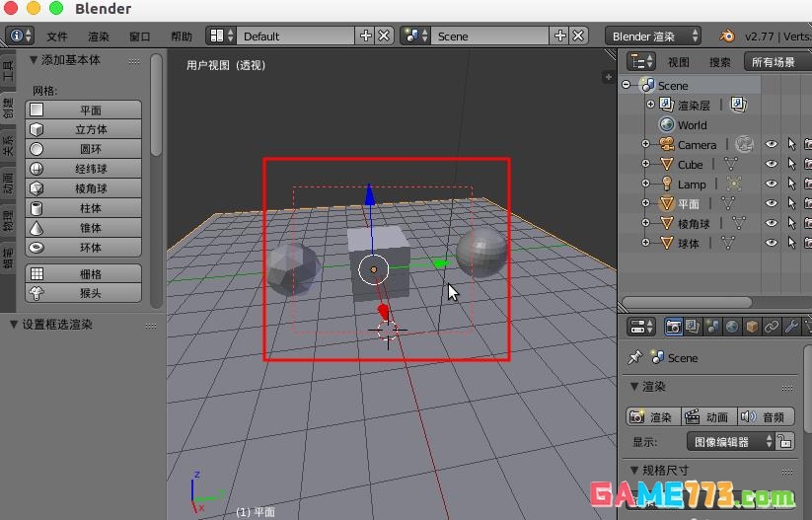This screenshot has width=812, height=520.
Task: Open the Info editor type selector
Action: click(20, 36)
